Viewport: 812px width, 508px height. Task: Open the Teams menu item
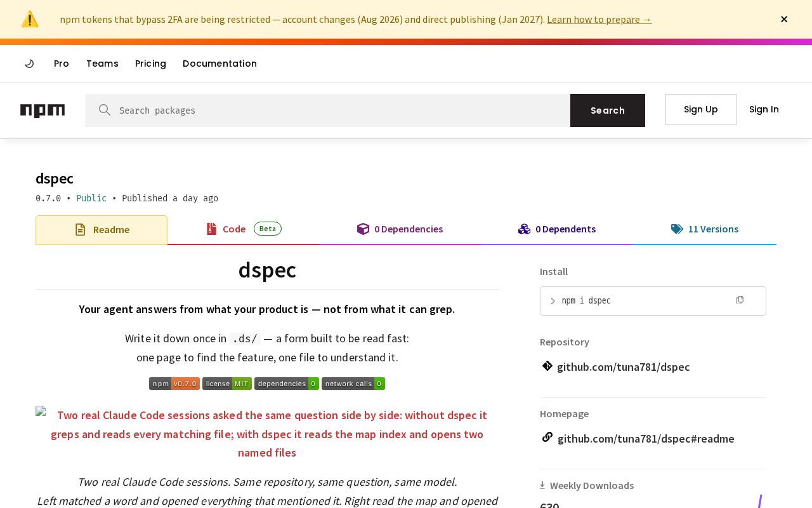pos(102,63)
